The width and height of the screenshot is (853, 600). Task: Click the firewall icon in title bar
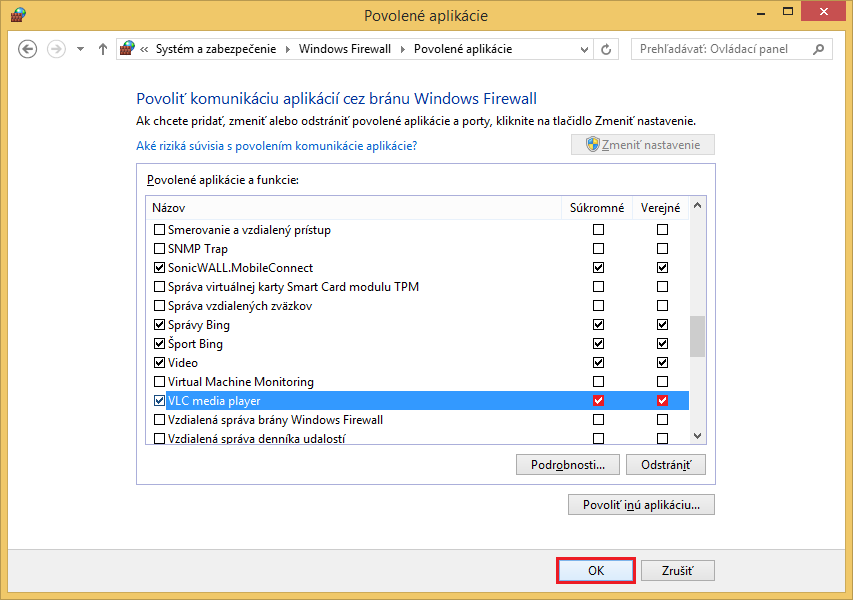pos(17,15)
